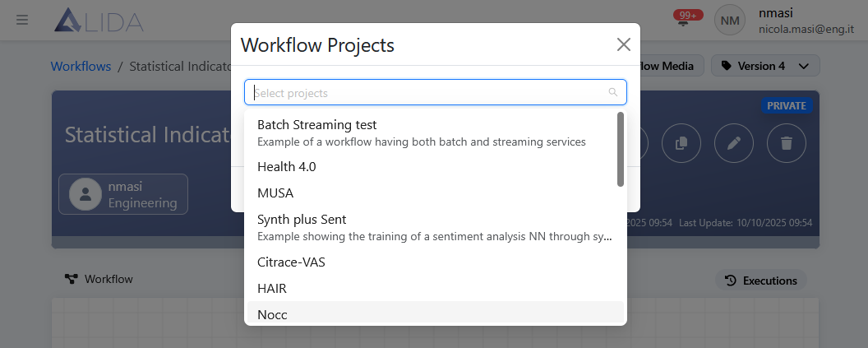Pick the Nocc project option

[x=436, y=313]
